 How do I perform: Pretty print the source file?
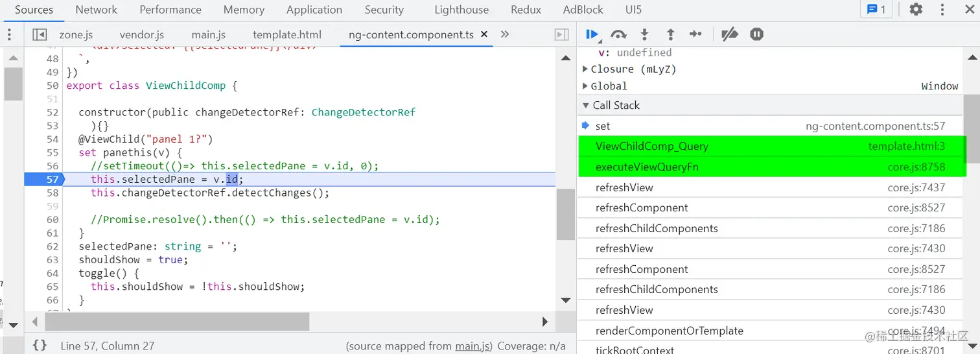point(40,346)
